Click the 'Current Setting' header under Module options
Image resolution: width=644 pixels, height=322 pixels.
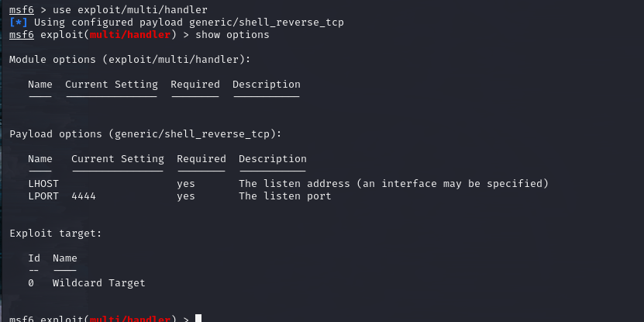[112, 85]
